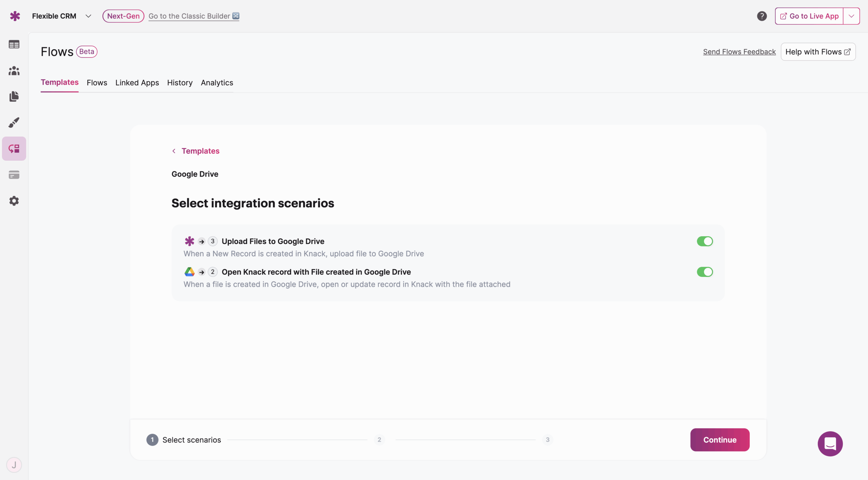Disable Upload Files to Google Drive toggle
Viewport: 868px width, 480px height.
click(705, 241)
